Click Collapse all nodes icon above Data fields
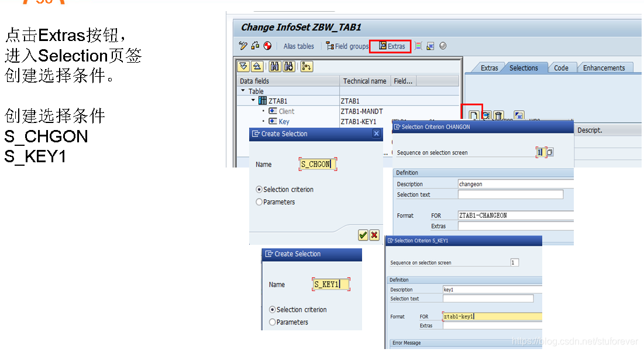The width and height of the screenshot is (644, 352). tap(257, 66)
